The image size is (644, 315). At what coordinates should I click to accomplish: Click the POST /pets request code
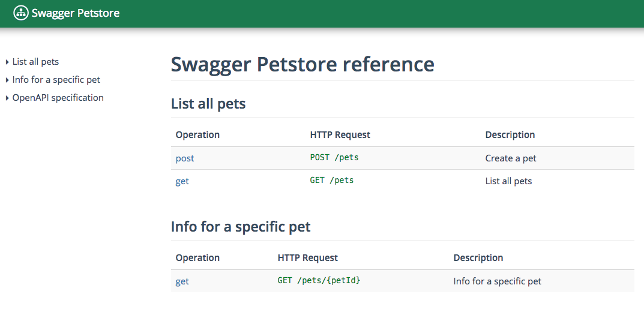(334, 157)
